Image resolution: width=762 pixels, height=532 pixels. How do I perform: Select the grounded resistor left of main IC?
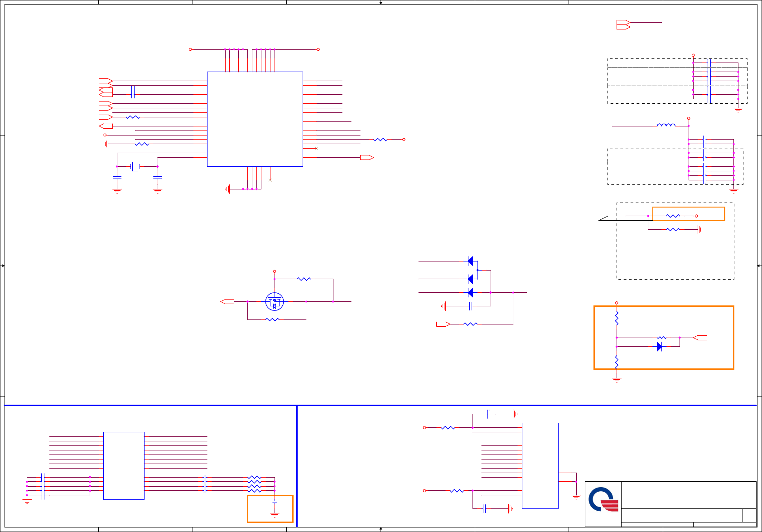(142, 144)
